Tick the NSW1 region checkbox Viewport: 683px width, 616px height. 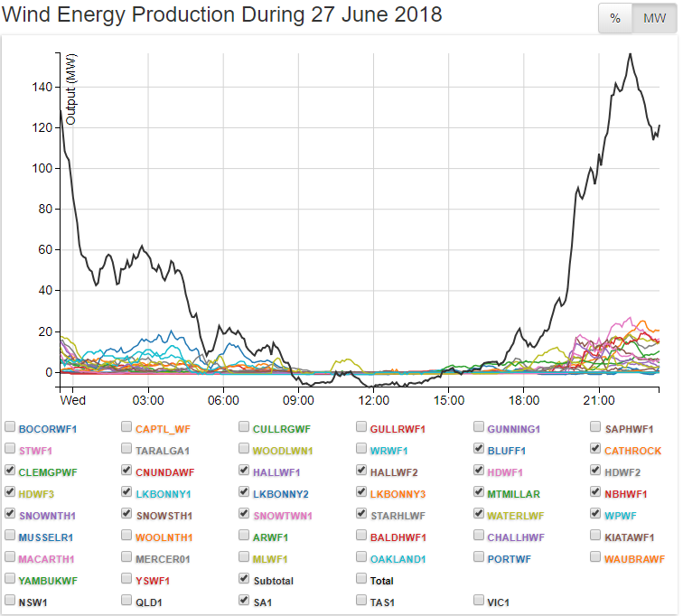tap(10, 601)
